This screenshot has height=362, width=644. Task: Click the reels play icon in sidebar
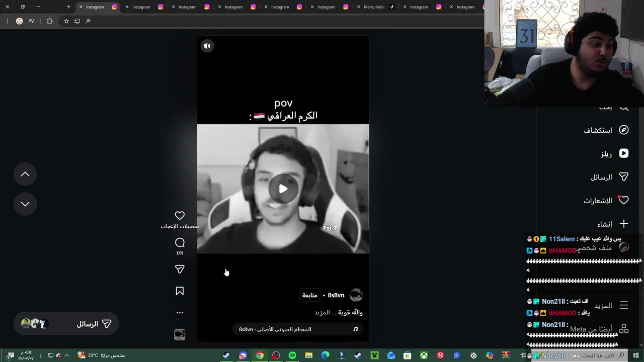click(x=624, y=153)
